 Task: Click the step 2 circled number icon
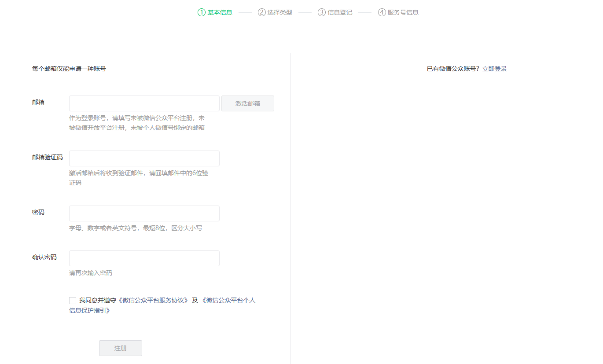tap(262, 12)
